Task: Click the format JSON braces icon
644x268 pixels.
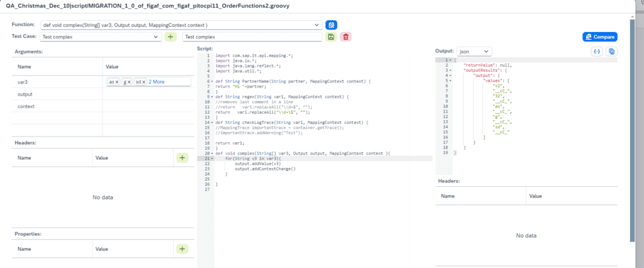Action: click(x=596, y=52)
